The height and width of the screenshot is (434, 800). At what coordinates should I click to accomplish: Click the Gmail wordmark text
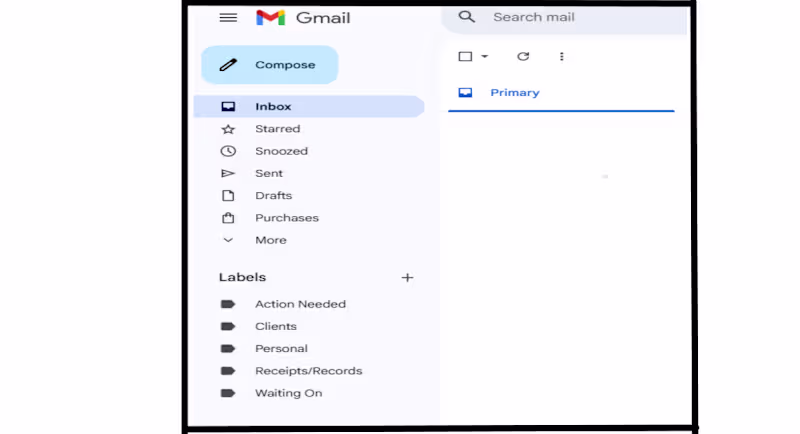(323, 18)
